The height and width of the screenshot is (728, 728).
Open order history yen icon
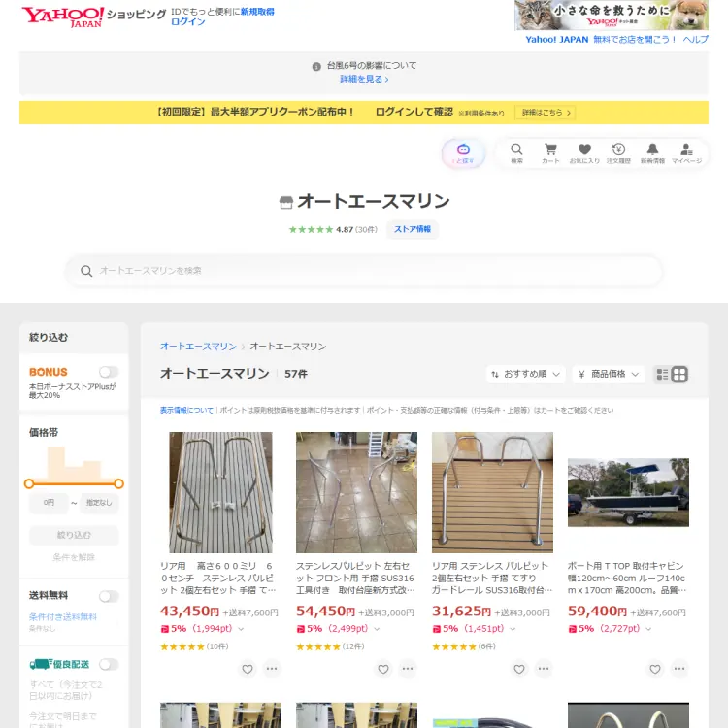(618, 153)
